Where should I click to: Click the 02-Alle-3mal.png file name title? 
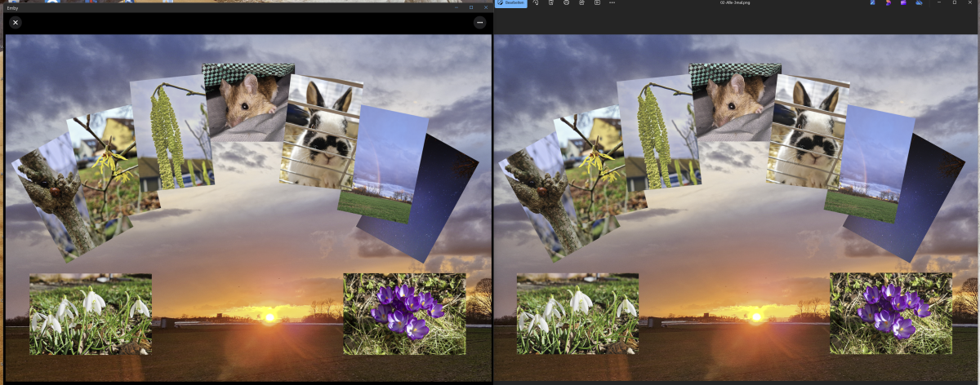[737, 3]
